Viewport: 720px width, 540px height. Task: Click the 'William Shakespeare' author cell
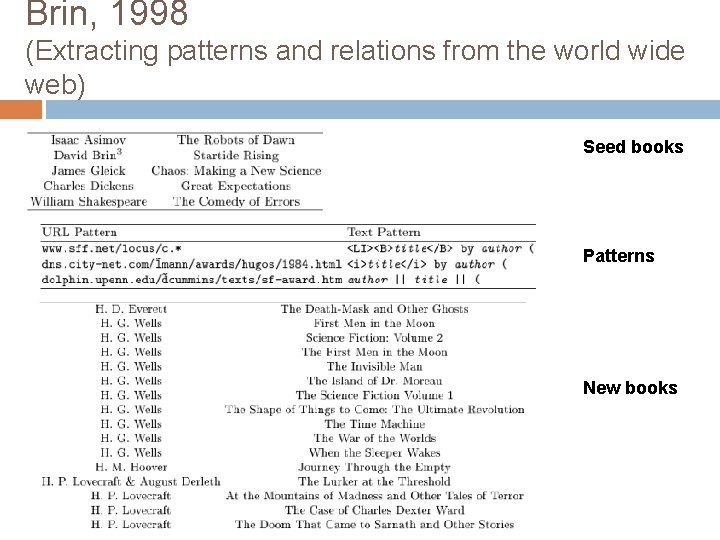coord(89,202)
